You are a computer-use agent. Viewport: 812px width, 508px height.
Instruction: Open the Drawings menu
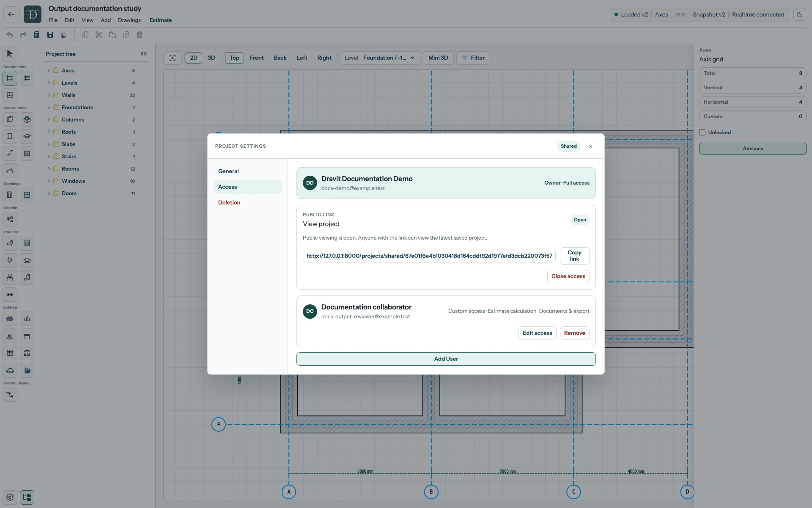pyautogui.click(x=129, y=20)
